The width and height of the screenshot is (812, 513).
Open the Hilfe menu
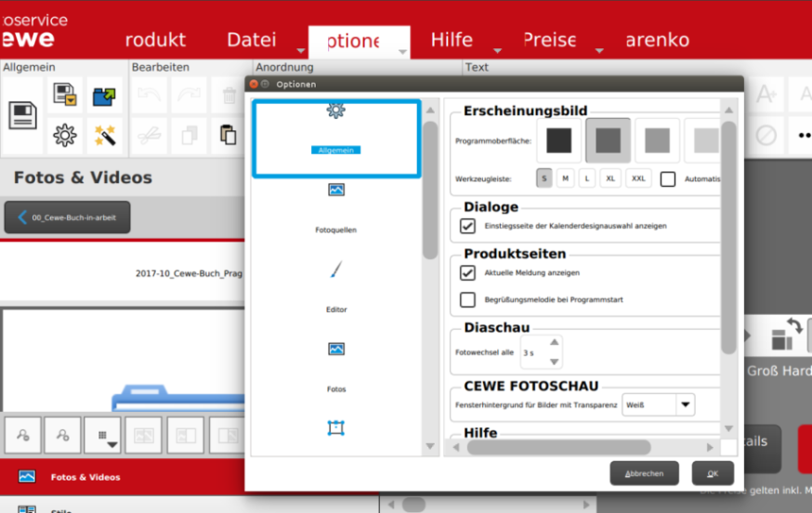coord(452,40)
